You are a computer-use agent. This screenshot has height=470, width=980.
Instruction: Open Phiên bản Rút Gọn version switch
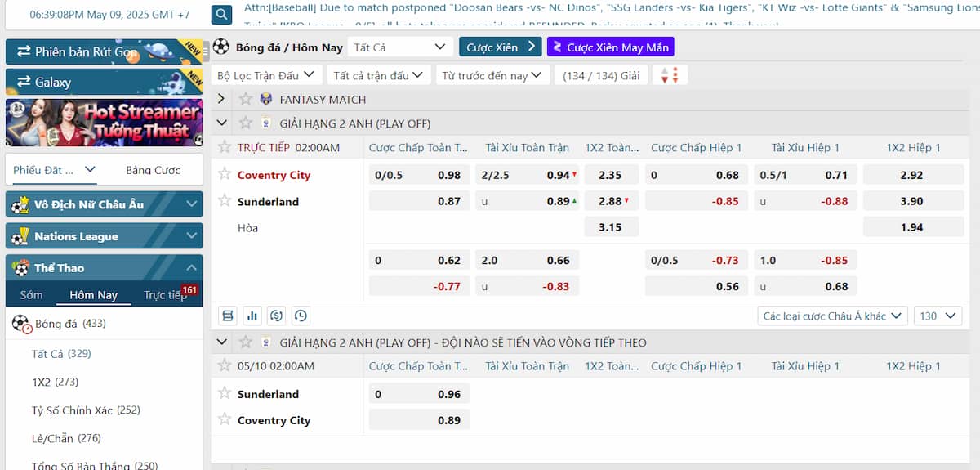coord(104,51)
